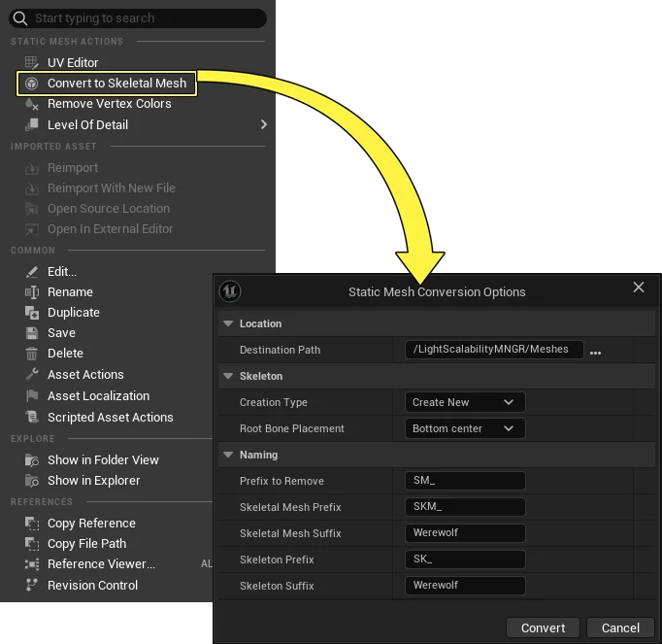Image resolution: width=662 pixels, height=644 pixels.
Task: Click the Destination Path label
Action: click(x=280, y=350)
